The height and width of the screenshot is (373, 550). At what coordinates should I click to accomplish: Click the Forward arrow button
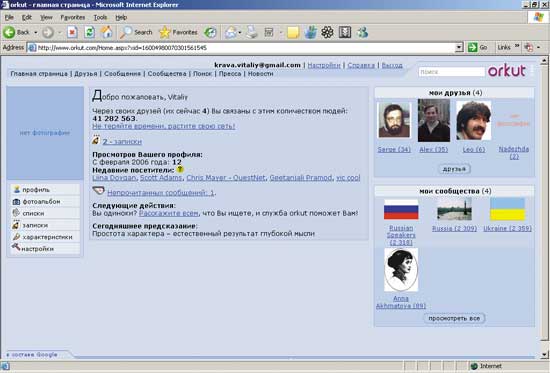point(48,33)
